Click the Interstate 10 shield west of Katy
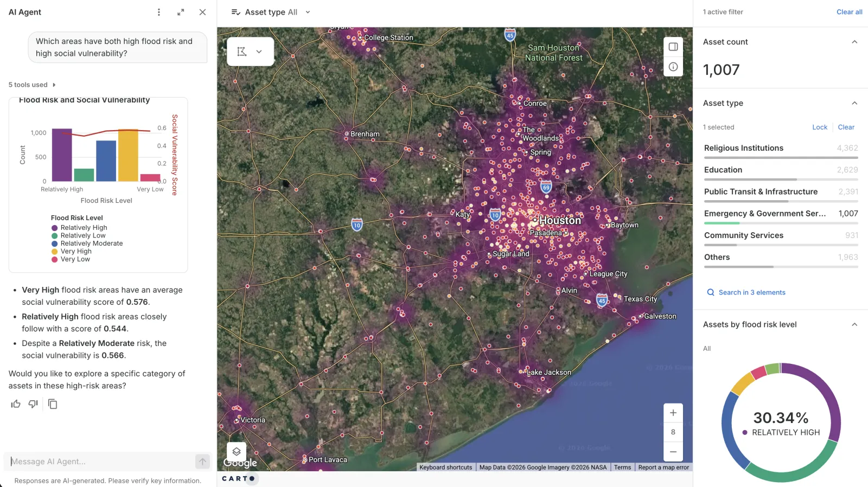The width and height of the screenshot is (868, 487). click(356, 225)
